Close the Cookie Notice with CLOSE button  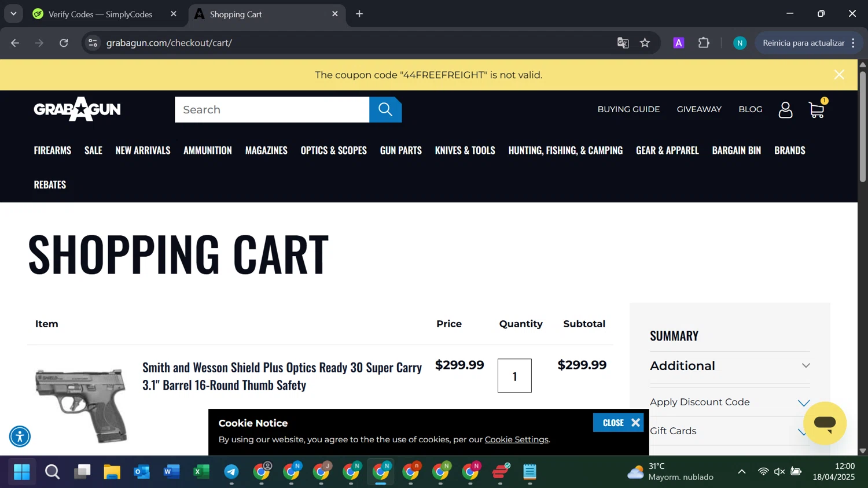click(618, 423)
